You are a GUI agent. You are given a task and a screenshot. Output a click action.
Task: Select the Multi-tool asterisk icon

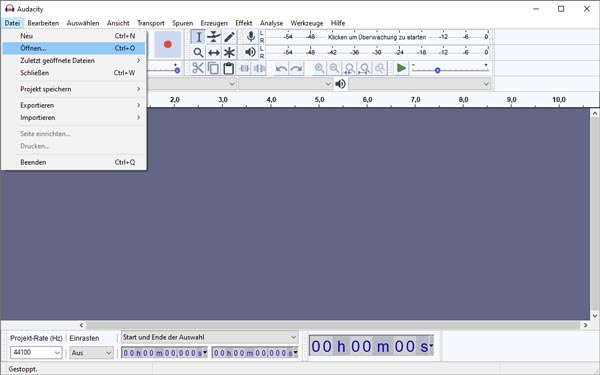[229, 52]
